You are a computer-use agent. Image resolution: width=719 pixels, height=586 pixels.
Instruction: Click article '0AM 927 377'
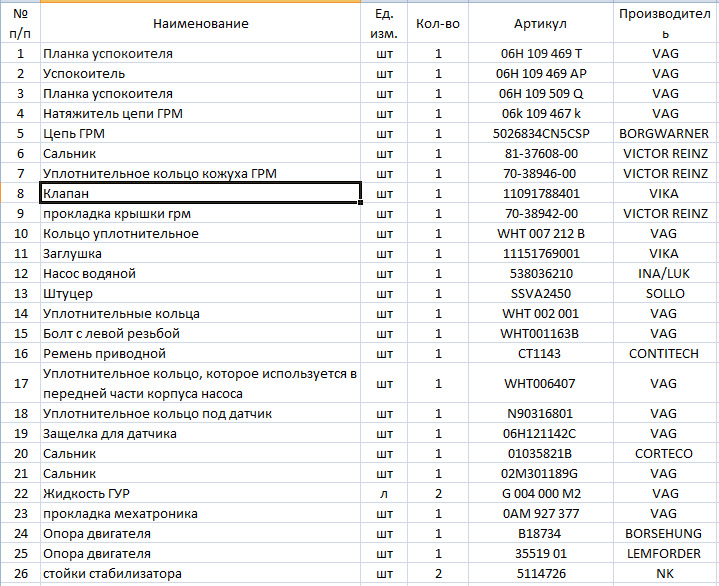[541, 514]
